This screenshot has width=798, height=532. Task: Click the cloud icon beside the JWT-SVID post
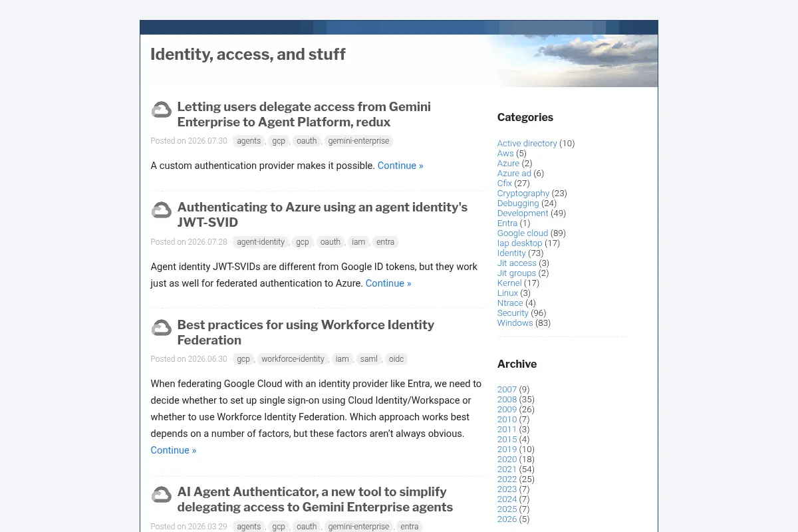click(162, 210)
